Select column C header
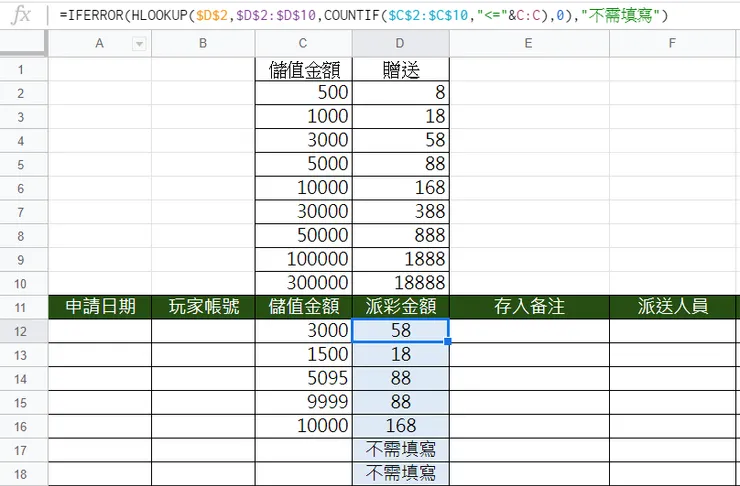 click(303, 43)
